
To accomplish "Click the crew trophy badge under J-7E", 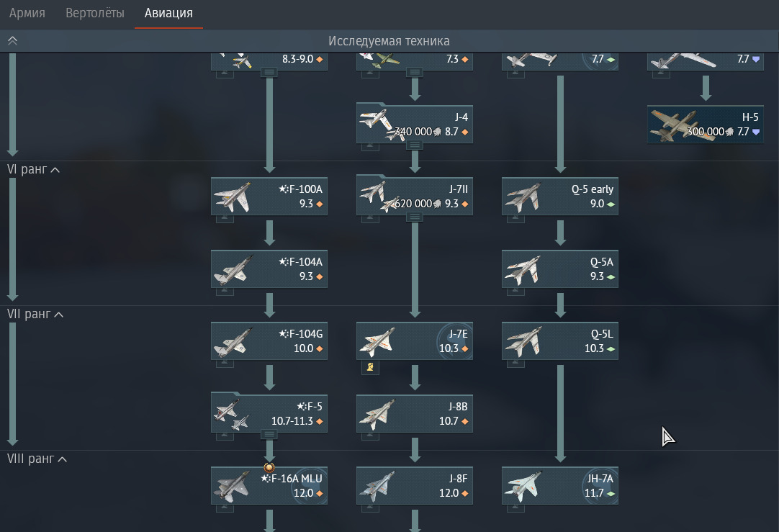I will [x=370, y=367].
